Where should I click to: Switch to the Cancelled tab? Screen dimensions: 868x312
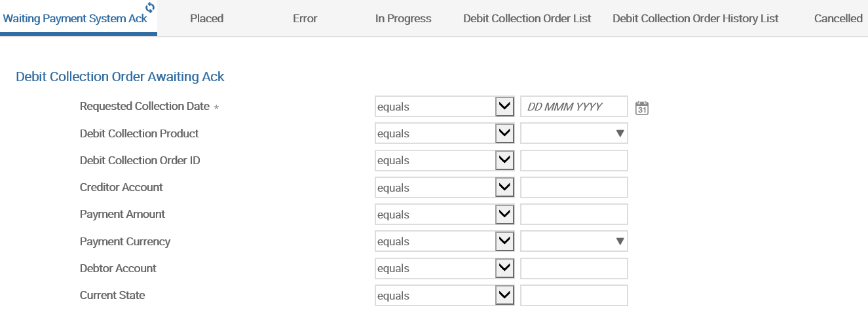click(838, 18)
